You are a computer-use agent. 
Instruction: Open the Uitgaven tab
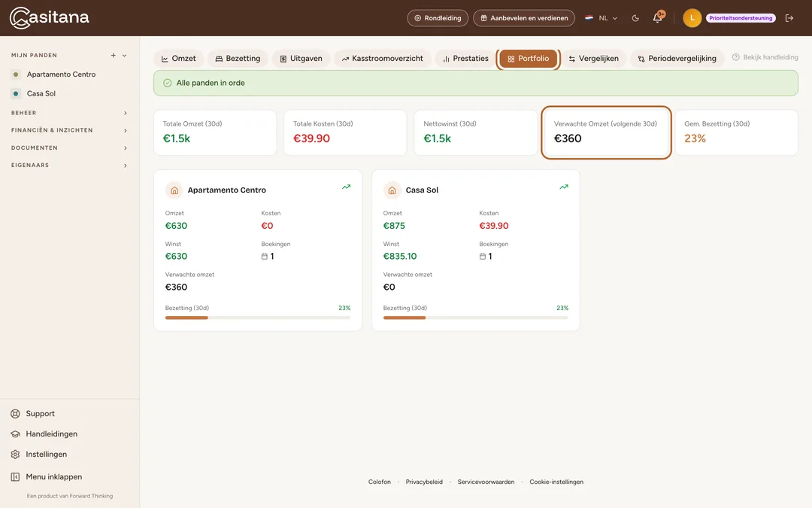tap(301, 59)
